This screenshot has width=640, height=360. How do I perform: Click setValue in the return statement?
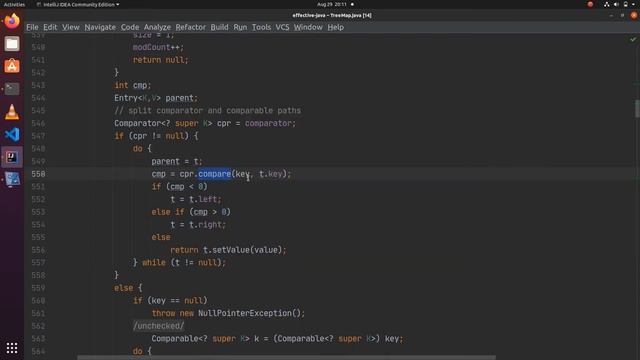[231, 250]
